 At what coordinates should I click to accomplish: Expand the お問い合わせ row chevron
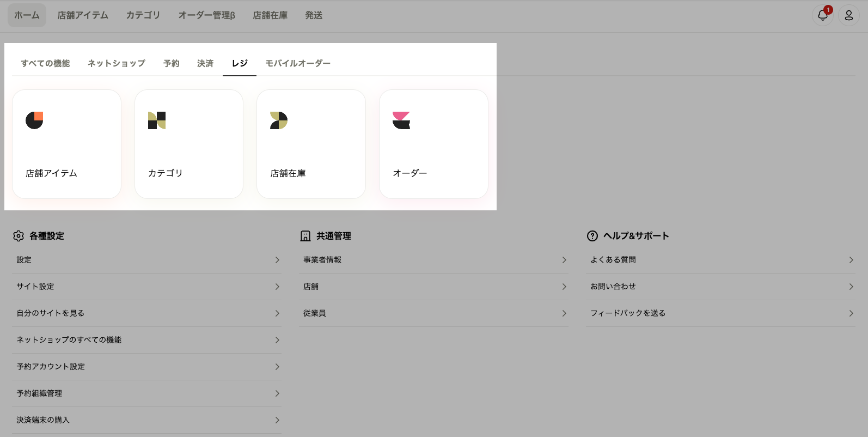[851, 287]
